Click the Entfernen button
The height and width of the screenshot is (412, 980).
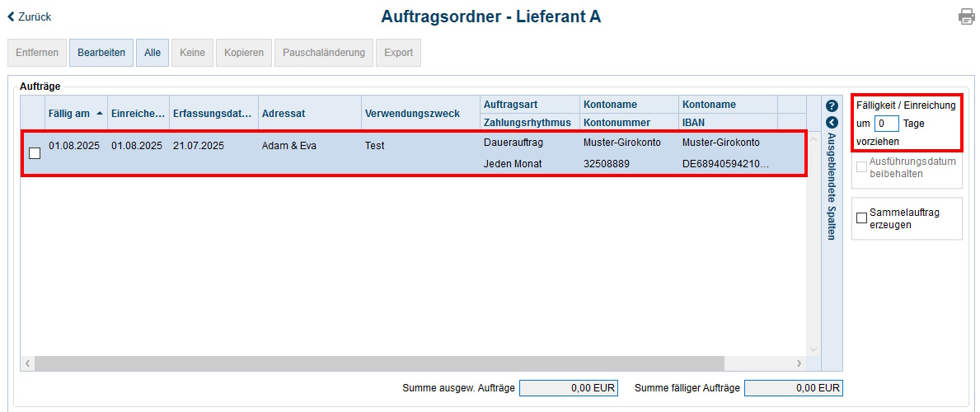pyautogui.click(x=37, y=53)
